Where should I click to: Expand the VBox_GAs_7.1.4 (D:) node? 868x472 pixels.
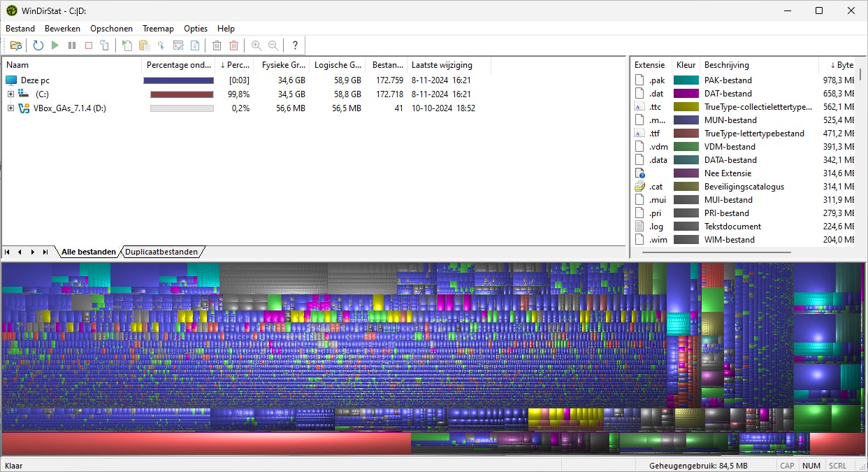pos(10,108)
